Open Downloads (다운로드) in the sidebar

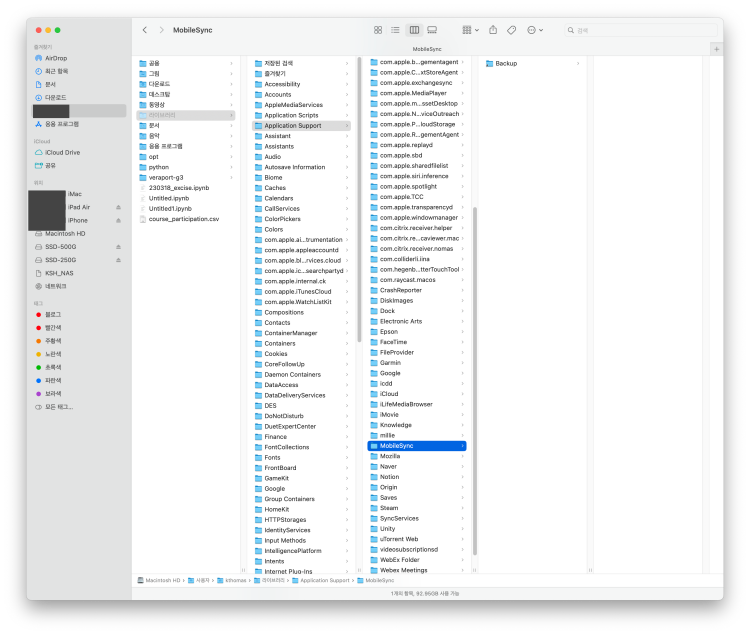(55, 98)
